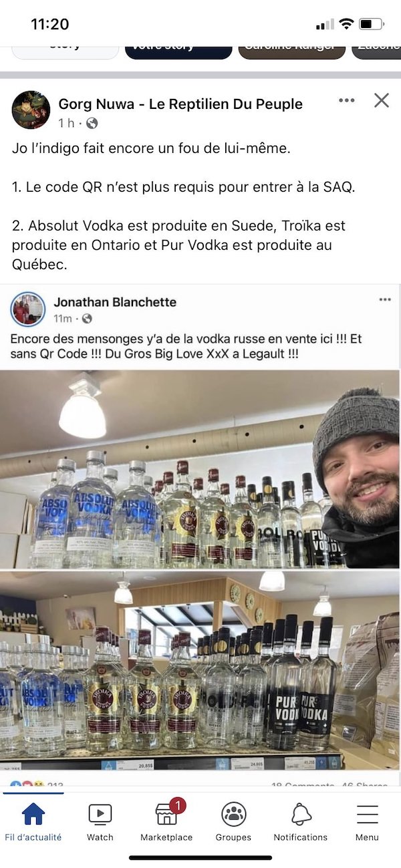Screen dimensions: 401x868
Task: Open the Notifications bell tab
Action: point(301,822)
